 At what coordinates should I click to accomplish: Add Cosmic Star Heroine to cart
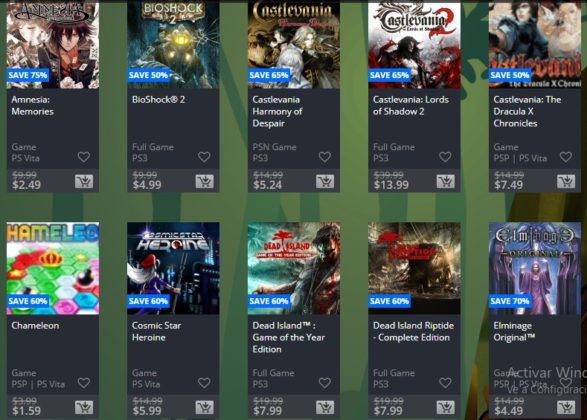point(204,408)
